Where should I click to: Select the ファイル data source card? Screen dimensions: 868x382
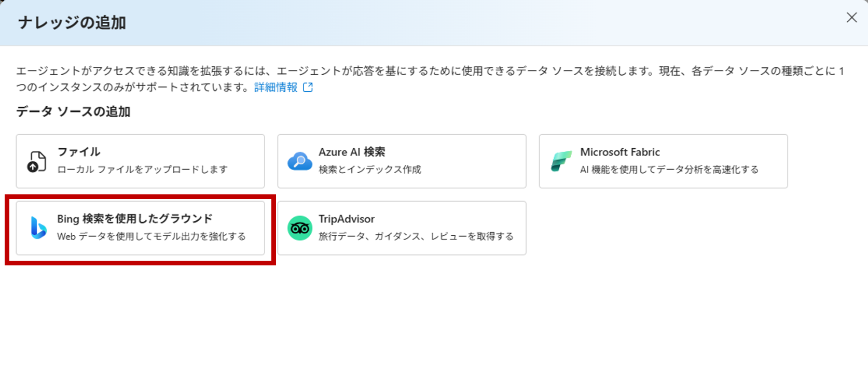[x=140, y=161]
